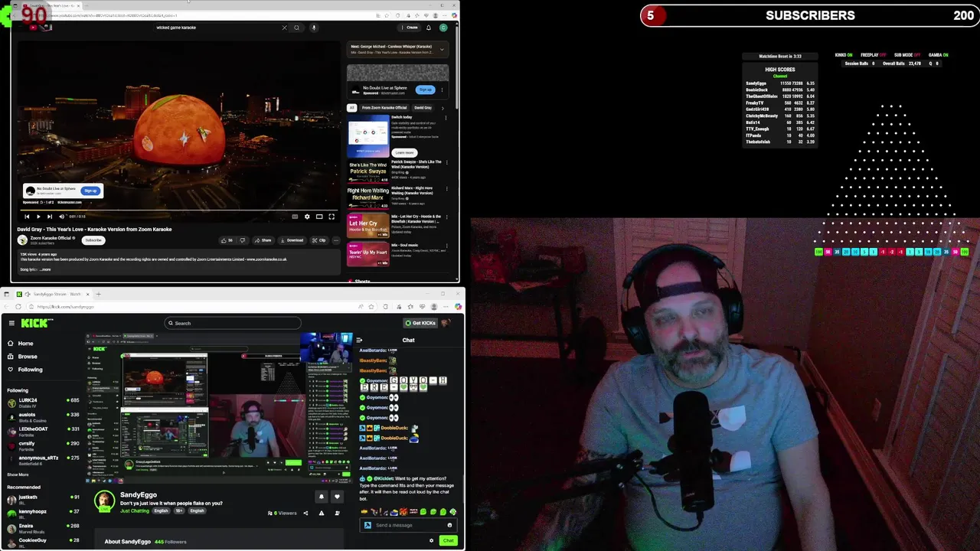Click the Get KICKs button
The image size is (980, 551).
[420, 323]
